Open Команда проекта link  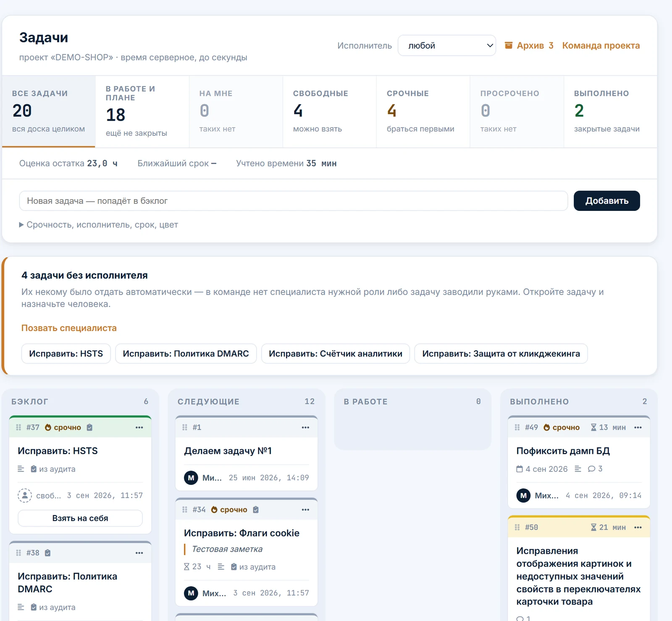[x=601, y=45]
